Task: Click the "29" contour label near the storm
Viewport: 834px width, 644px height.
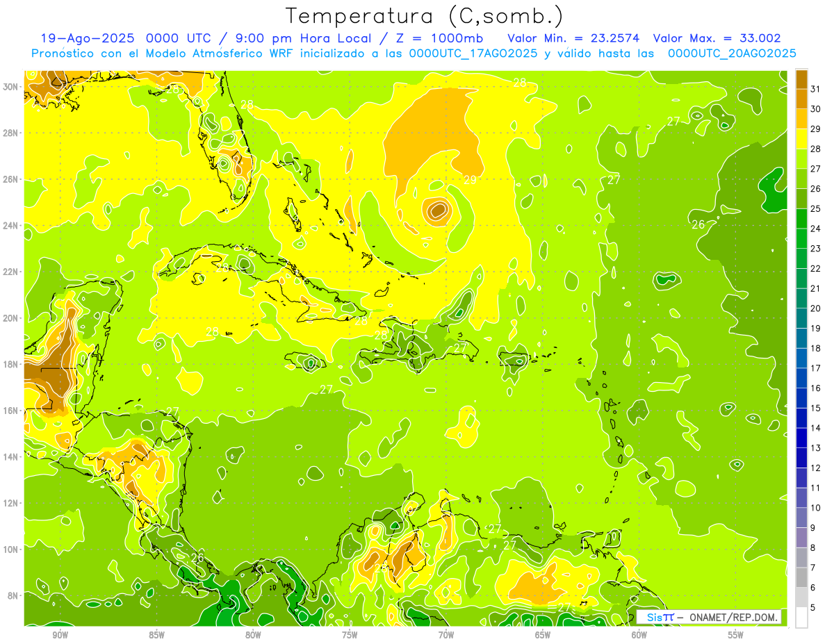Action: (x=471, y=180)
